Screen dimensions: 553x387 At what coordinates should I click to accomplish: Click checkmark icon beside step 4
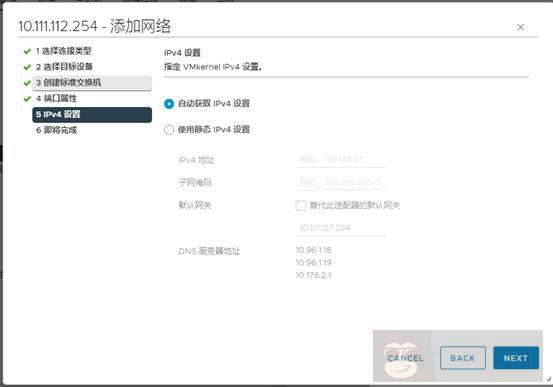pyautogui.click(x=27, y=99)
